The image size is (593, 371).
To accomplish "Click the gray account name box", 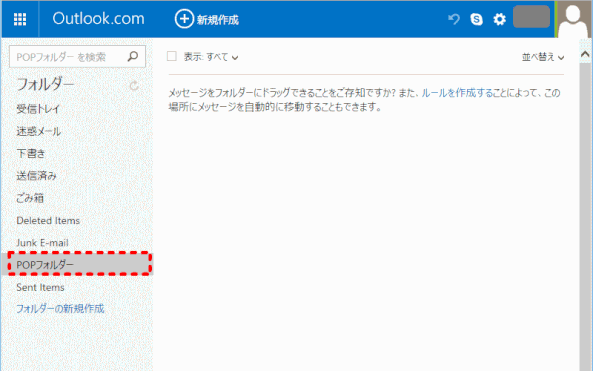I will (x=531, y=17).
